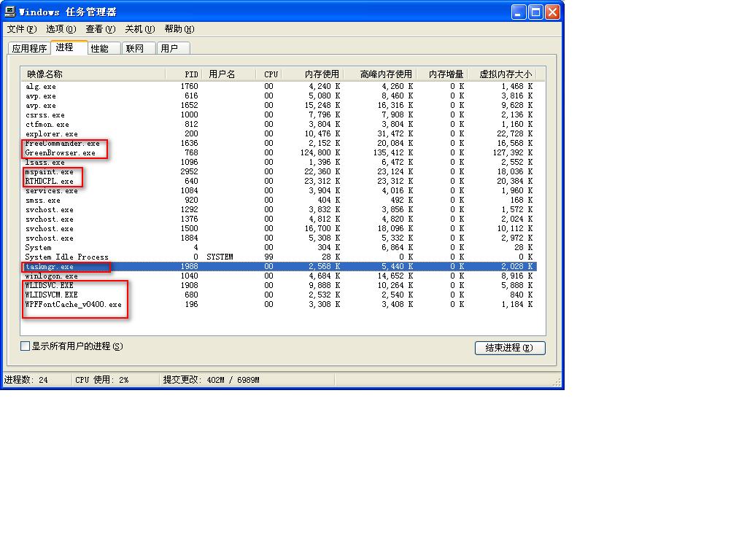Sort by the CPU column header
This screenshot has height=560, width=747.
tap(268, 74)
